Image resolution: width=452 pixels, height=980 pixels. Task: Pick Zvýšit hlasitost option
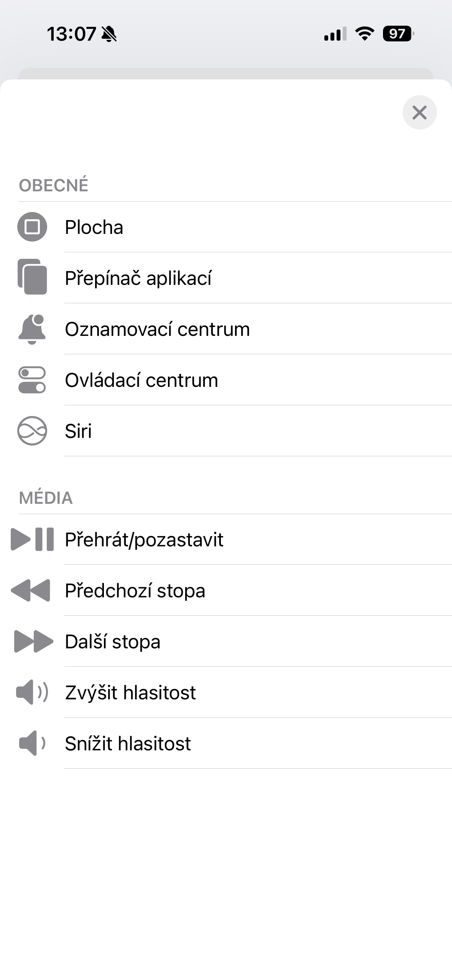click(x=130, y=692)
